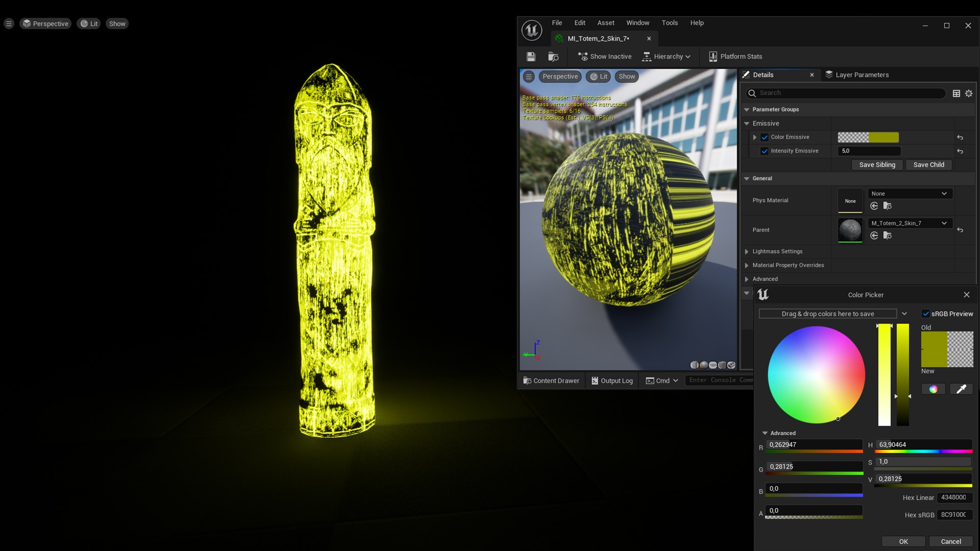Image resolution: width=980 pixels, height=551 pixels.
Task: Open the Edit menu
Action: (579, 23)
